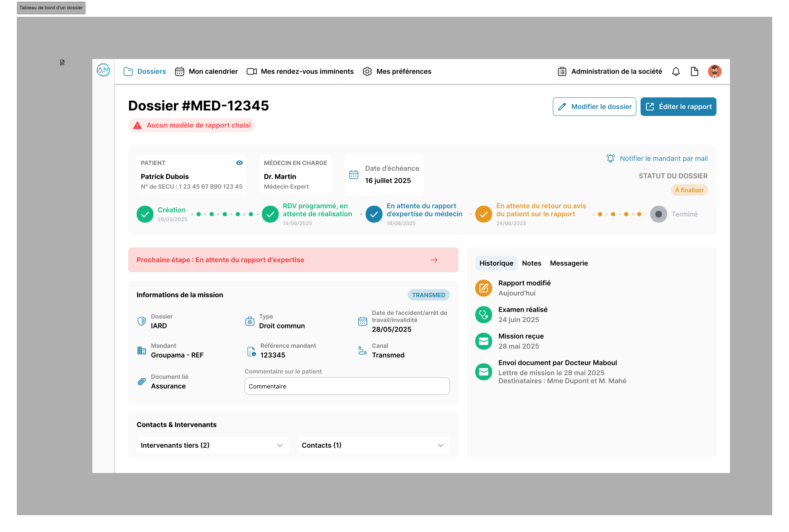Open notifications bell icon

pyautogui.click(x=676, y=72)
